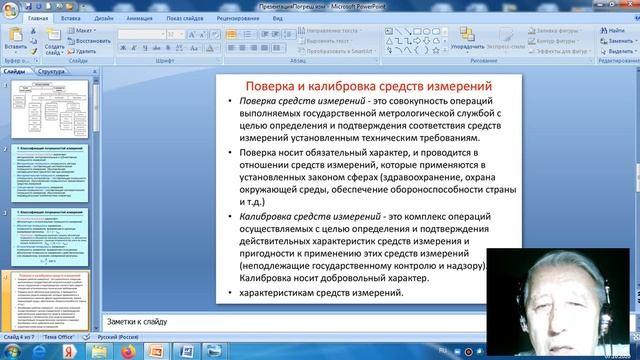
Task: Click the Save icon in quick access toolbar
Action: [x=29, y=6]
